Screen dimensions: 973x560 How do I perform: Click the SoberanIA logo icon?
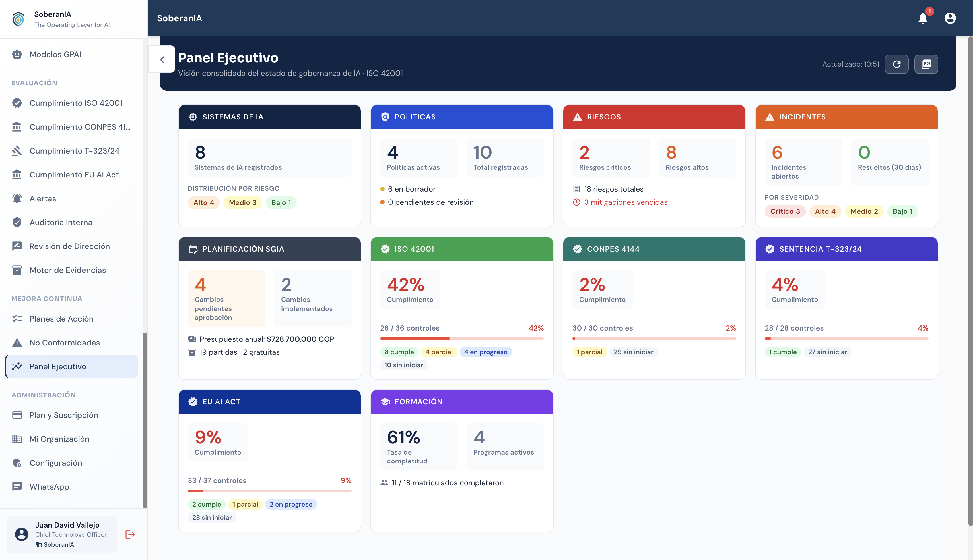click(18, 19)
